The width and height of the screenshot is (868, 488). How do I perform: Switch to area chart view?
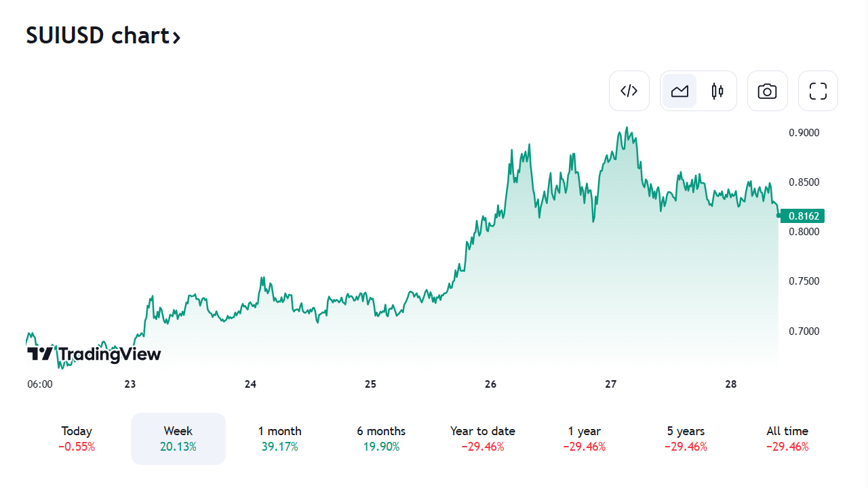click(x=679, y=91)
